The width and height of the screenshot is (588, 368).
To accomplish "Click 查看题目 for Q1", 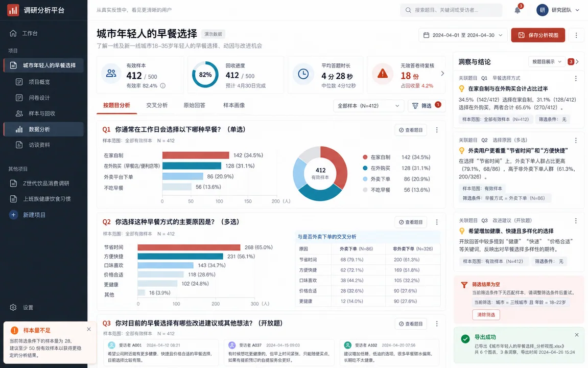I will click(x=411, y=130).
